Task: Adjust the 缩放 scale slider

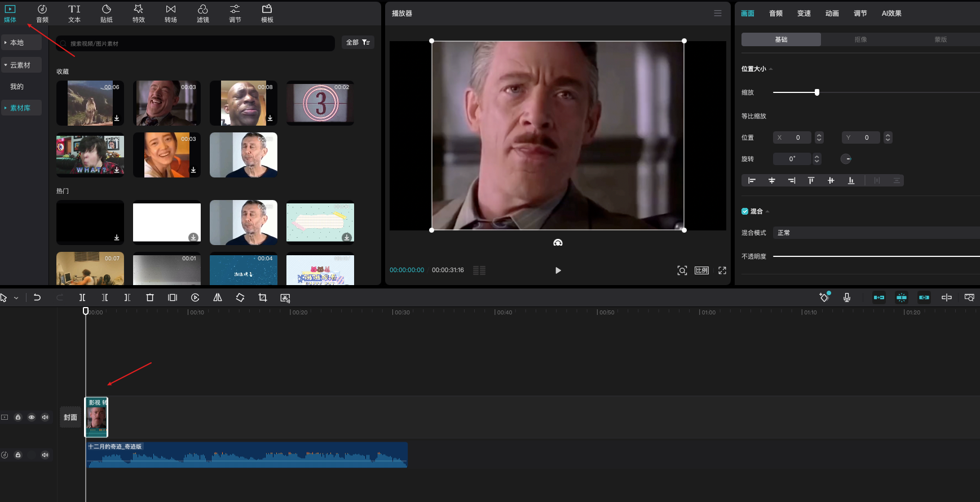Action: pos(817,92)
